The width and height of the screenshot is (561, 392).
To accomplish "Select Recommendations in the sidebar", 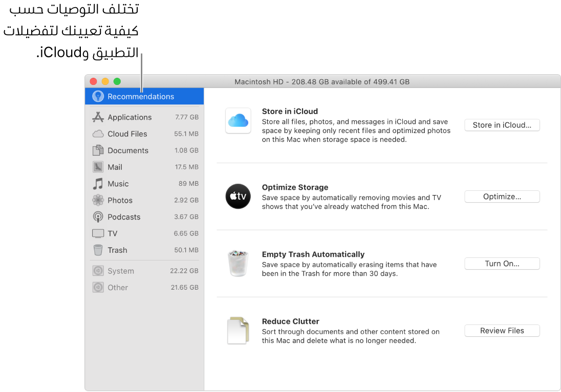I will 144,96.
